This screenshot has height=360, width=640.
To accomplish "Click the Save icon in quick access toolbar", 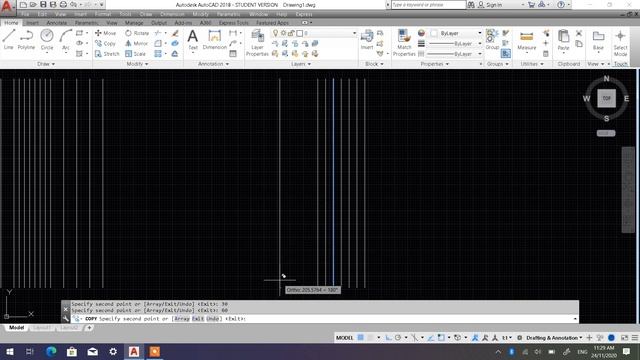I will coord(43,5).
